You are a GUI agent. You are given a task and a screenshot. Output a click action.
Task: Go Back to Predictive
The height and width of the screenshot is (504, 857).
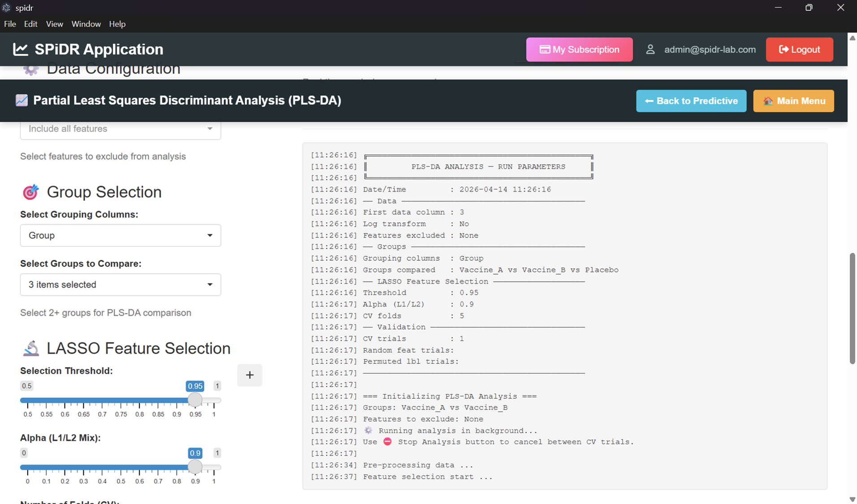(691, 101)
